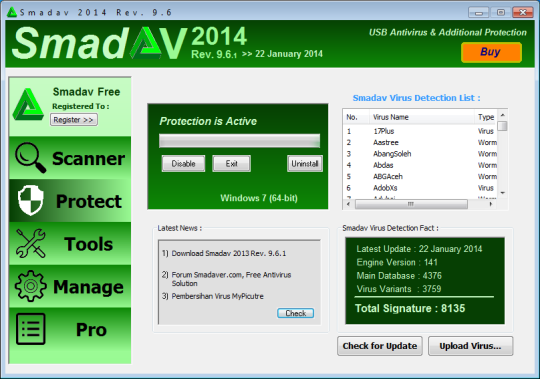Disable the active protection
The width and height of the screenshot is (540, 379).
pyautogui.click(x=183, y=164)
